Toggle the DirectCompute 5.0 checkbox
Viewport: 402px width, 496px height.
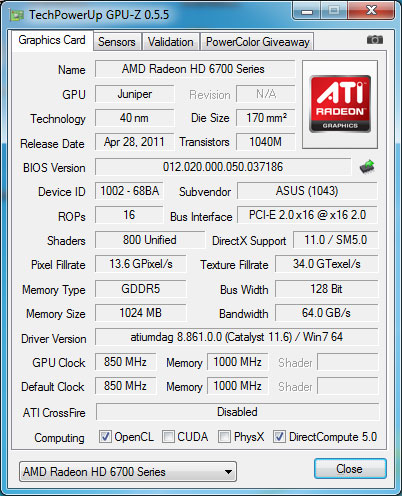pos(279,436)
